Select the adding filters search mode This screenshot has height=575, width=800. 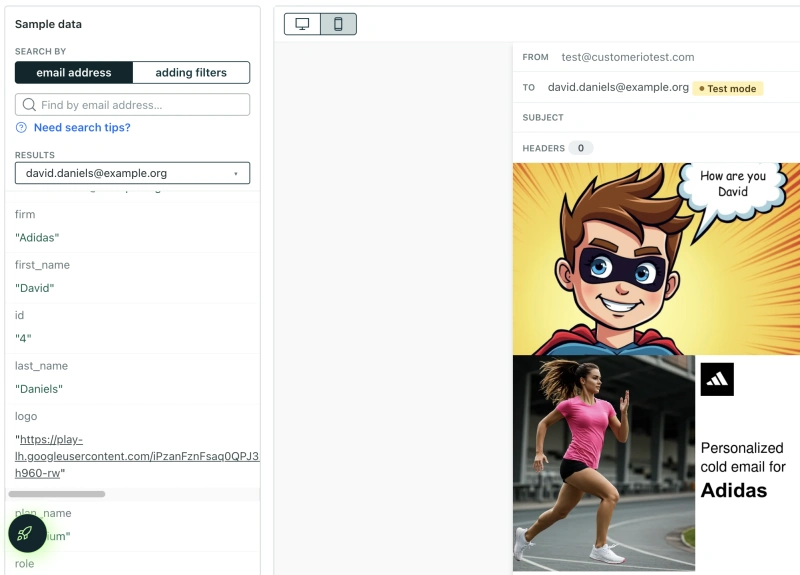click(x=191, y=72)
